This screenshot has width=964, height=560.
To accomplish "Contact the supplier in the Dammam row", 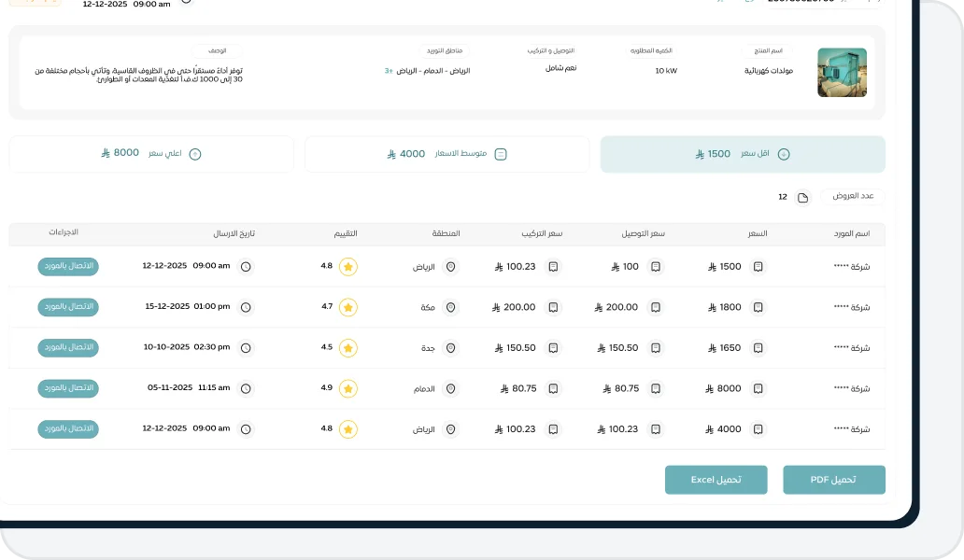I will pos(68,387).
